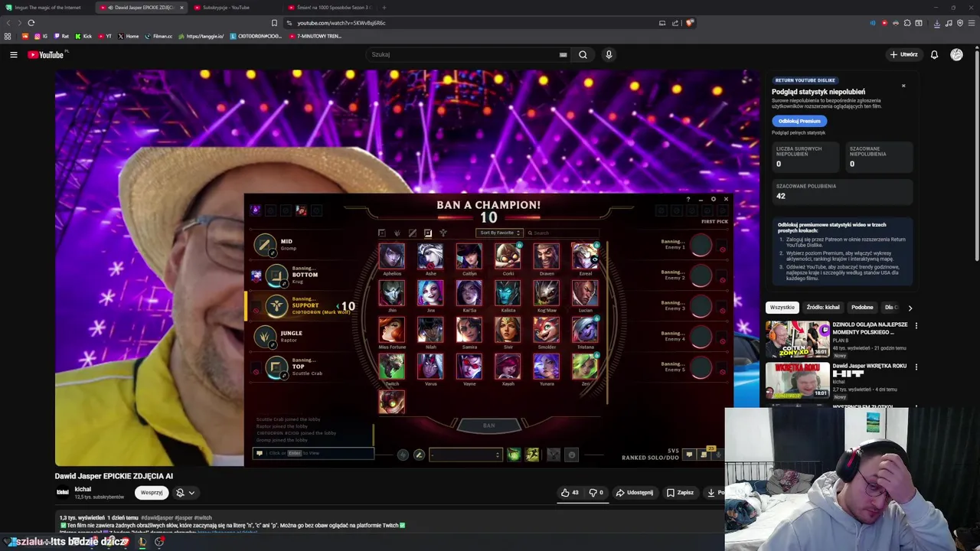Image resolution: width=980 pixels, height=551 pixels.
Task: Click the champion grid scrollbar
Action: 607,321
